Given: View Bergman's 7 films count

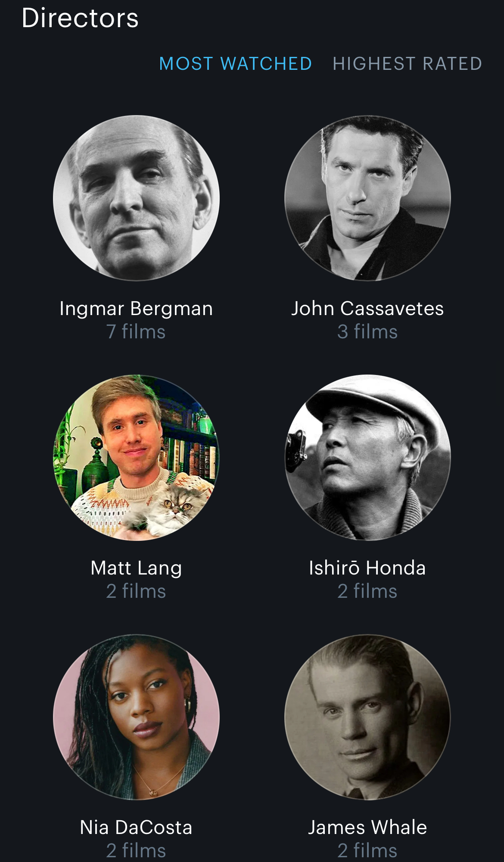Looking at the screenshot, I should click(136, 332).
